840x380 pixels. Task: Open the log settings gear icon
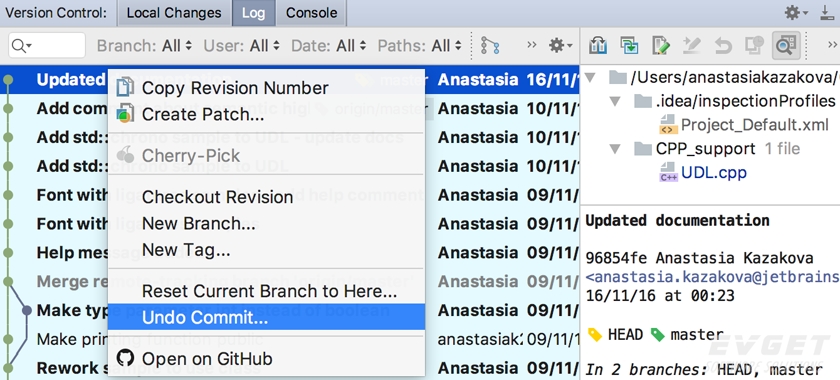pos(560,46)
